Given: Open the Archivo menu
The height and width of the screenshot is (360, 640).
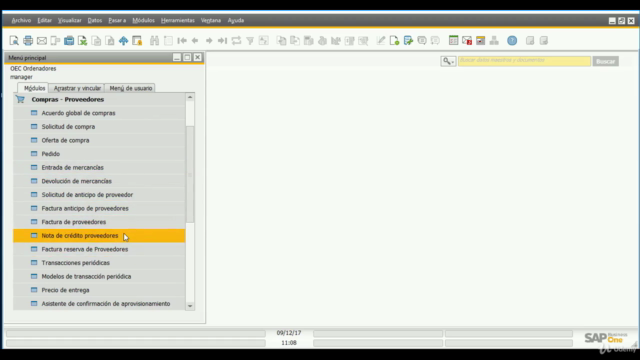Looking at the screenshot, I should tap(21, 20).
